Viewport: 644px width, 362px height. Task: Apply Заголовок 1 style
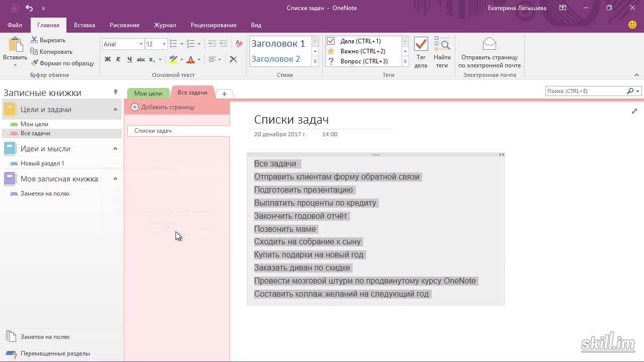pos(278,44)
